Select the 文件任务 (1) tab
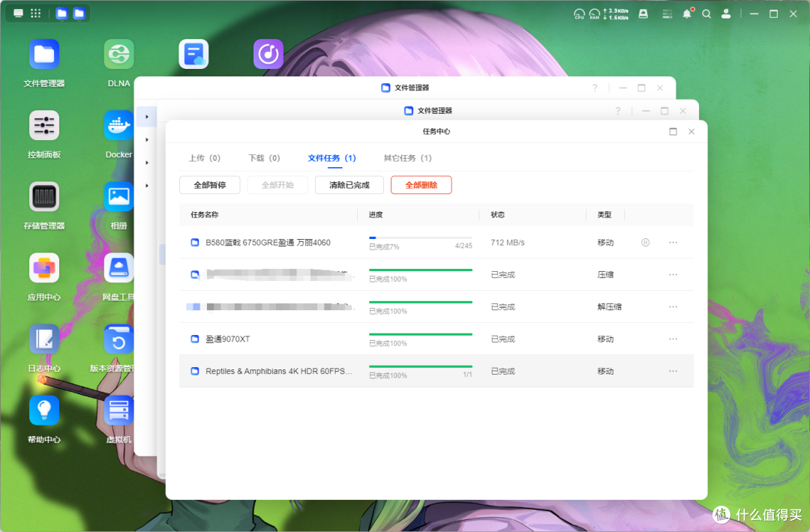Screen dimensions: 810x532 [x=331, y=158]
